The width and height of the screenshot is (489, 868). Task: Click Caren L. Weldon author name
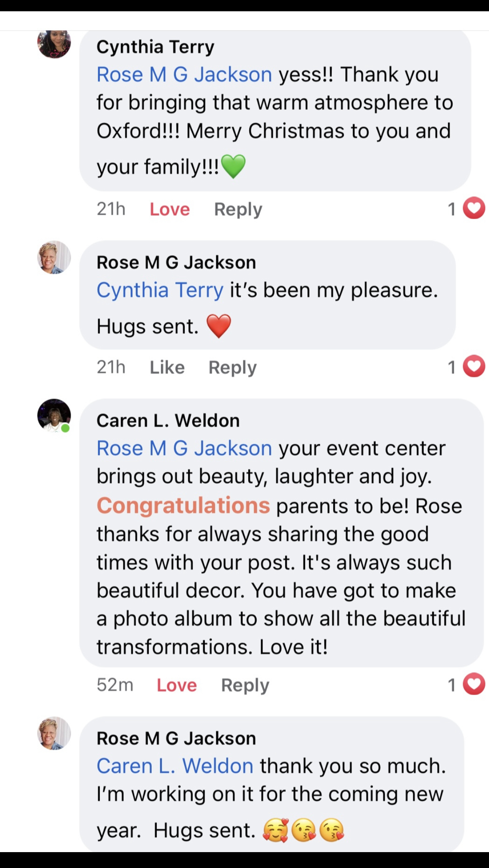click(168, 420)
